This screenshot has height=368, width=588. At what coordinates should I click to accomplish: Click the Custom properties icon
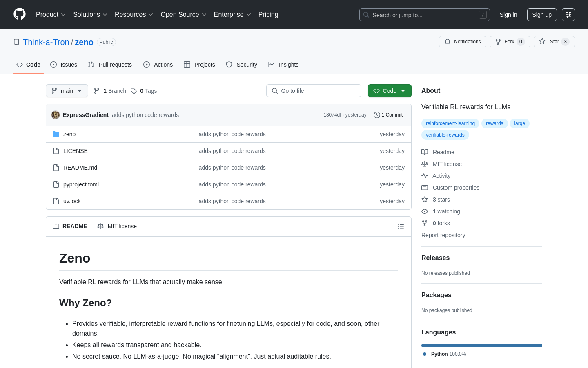click(425, 188)
